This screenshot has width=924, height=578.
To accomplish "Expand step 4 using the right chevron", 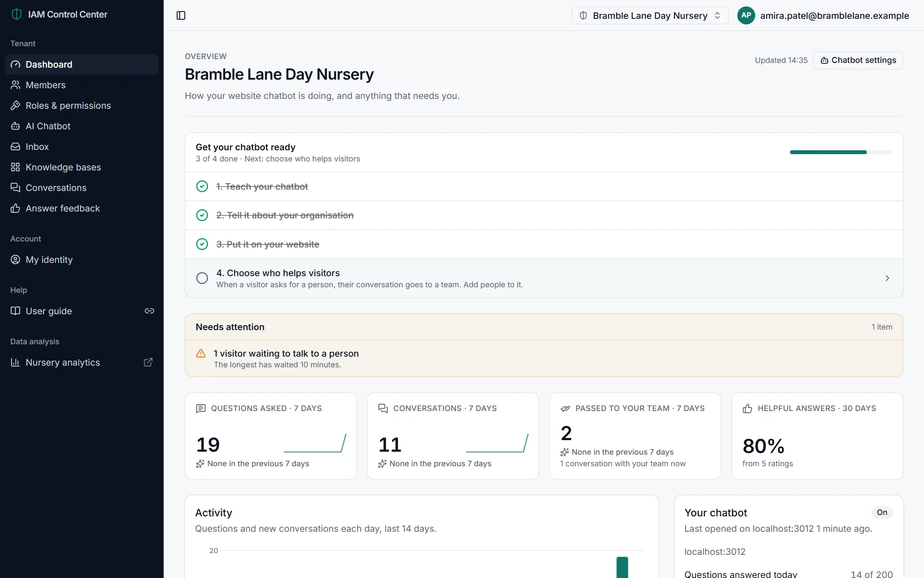I will [887, 278].
